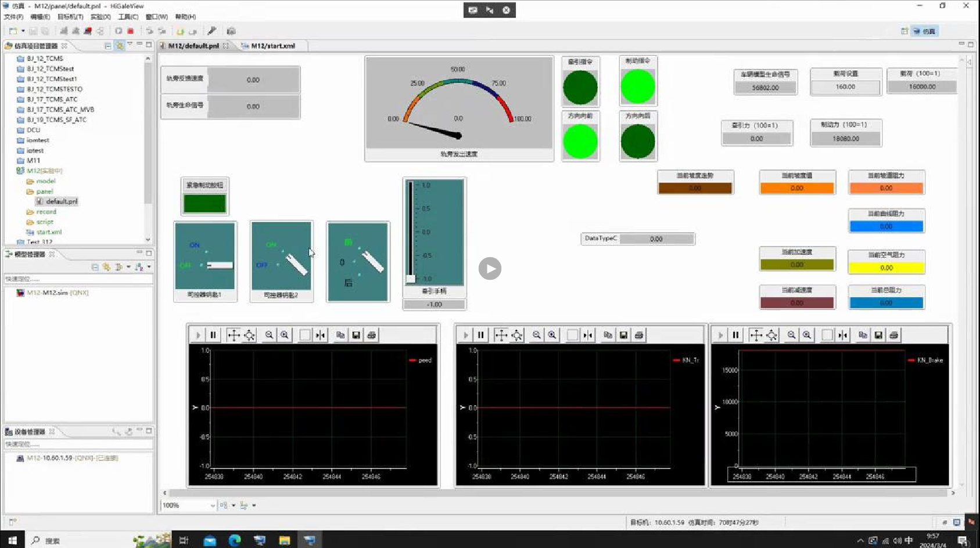The height and width of the screenshot is (548, 980).
Task: Open the Edit (E) menu
Action: point(40,17)
